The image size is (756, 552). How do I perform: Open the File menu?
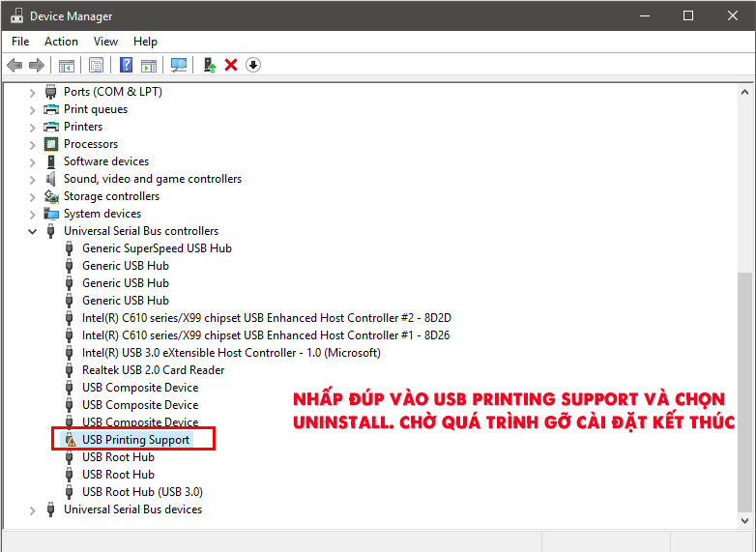point(20,42)
